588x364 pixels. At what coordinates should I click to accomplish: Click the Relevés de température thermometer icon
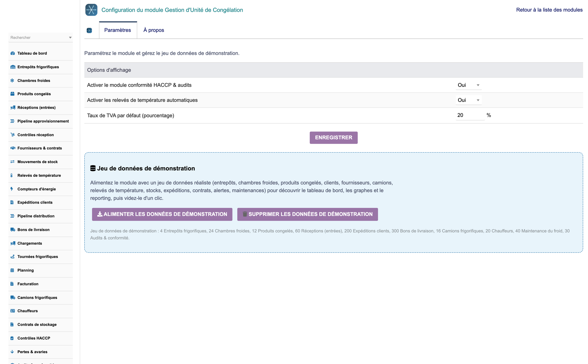point(12,176)
